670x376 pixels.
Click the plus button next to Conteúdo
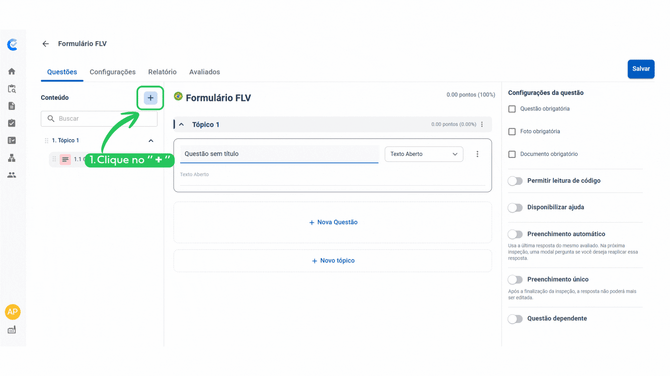pos(150,98)
